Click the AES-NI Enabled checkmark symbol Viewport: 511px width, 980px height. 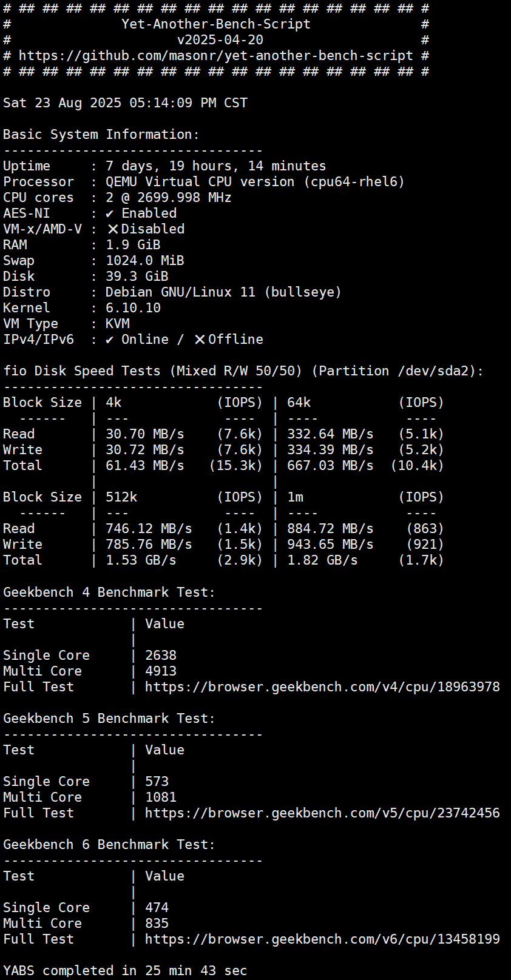pyautogui.click(x=109, y=213)
